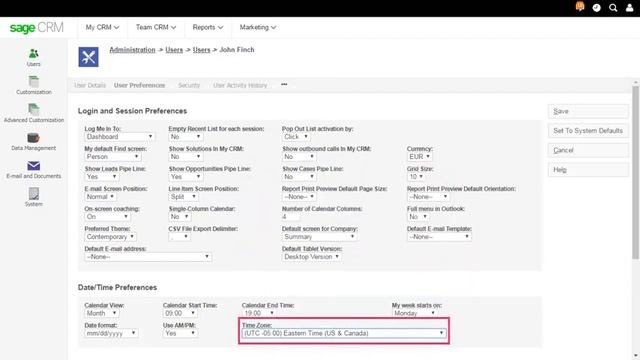The height and width of the screenshot is (360, 640).
Task: Open My default Find screen dropdown
Action: coord(113,157)
